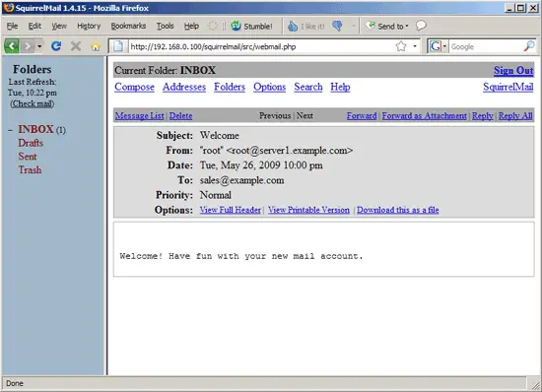
Task: Click the window resize grip in status bar
Action: (535, 385)
